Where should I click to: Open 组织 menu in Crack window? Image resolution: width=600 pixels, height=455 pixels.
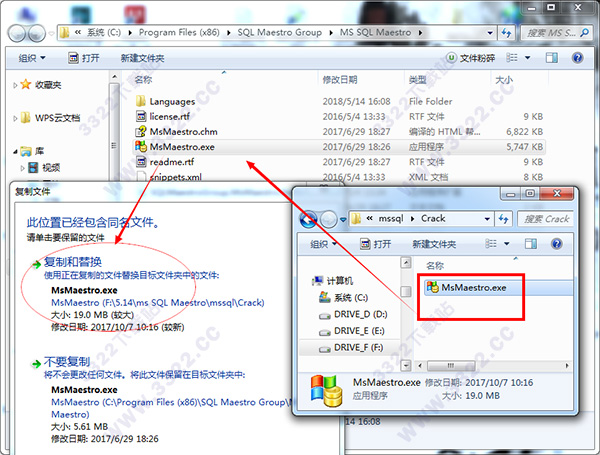point(323,244)
